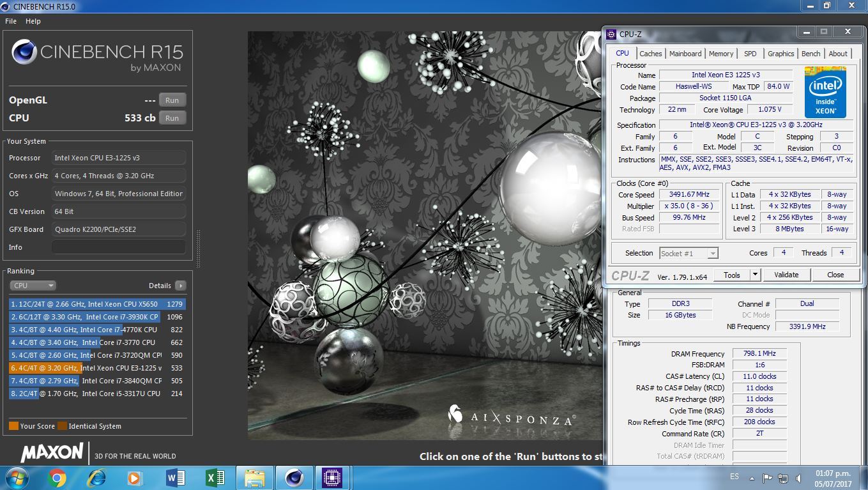
Task: Select the Core i7-3840QM ranking row
Action: click(97, 381)
